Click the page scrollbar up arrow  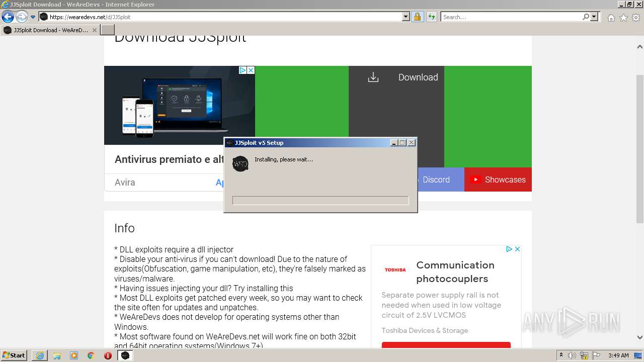pyautogui.click(x=640, y=47)
